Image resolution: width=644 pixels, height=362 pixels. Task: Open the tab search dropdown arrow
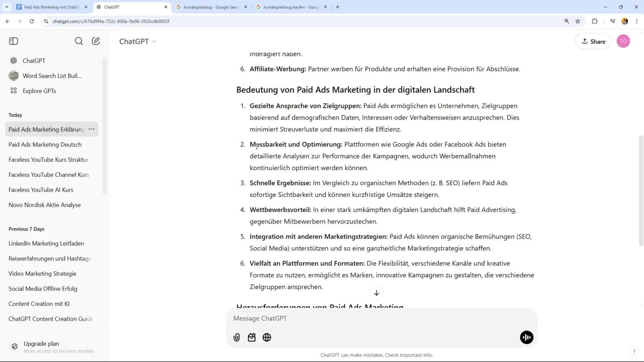pyautogui.click(x=7, y=7)
